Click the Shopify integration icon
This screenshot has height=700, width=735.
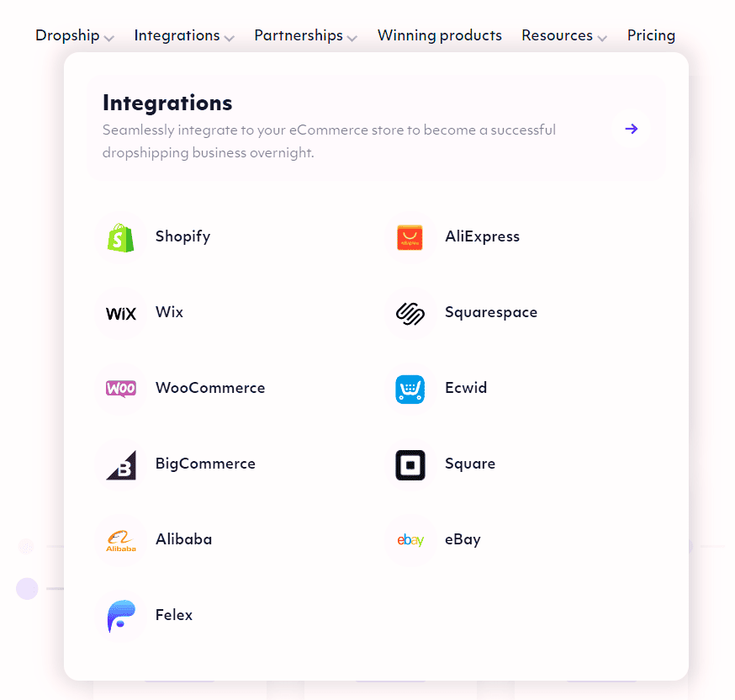(x=121, y=236)
